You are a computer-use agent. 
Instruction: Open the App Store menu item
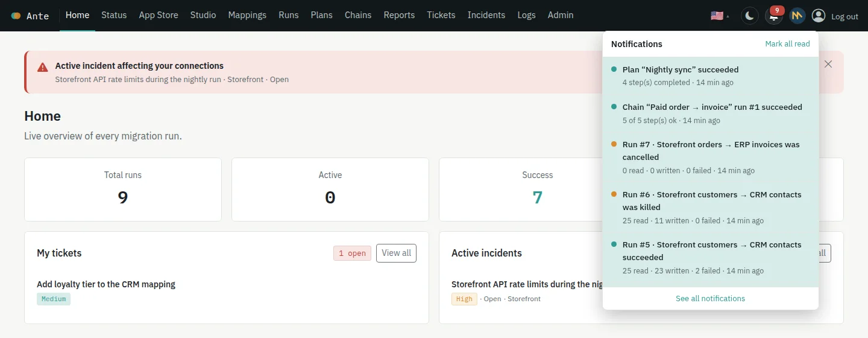point(159,15)
